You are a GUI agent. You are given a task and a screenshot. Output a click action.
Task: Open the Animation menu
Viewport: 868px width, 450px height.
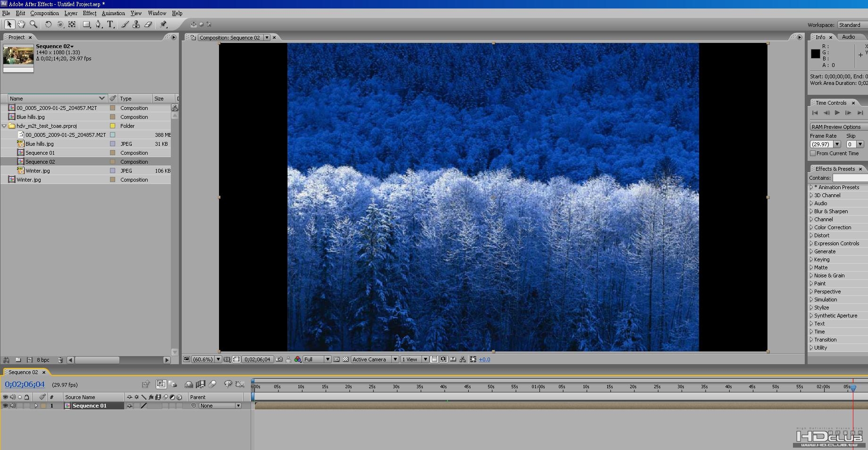pyautogui.click(x=113, y=13)
